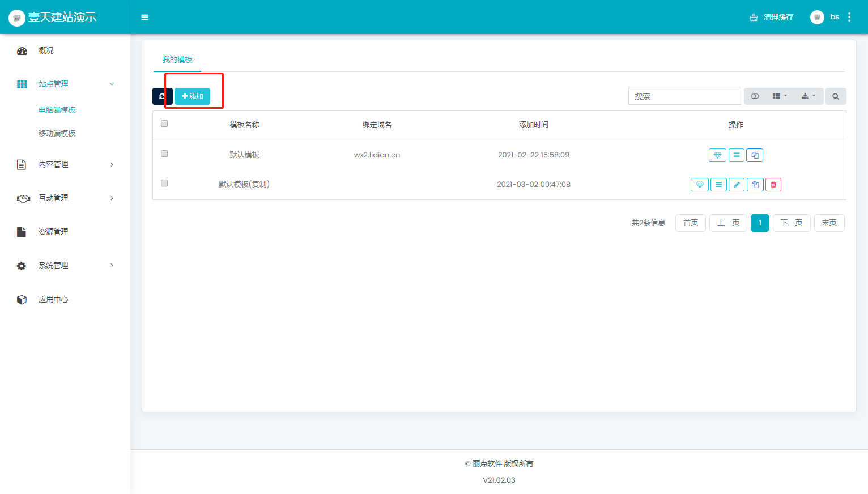
Task: Toggle the card view switch icon
Action: coord(755,96)
